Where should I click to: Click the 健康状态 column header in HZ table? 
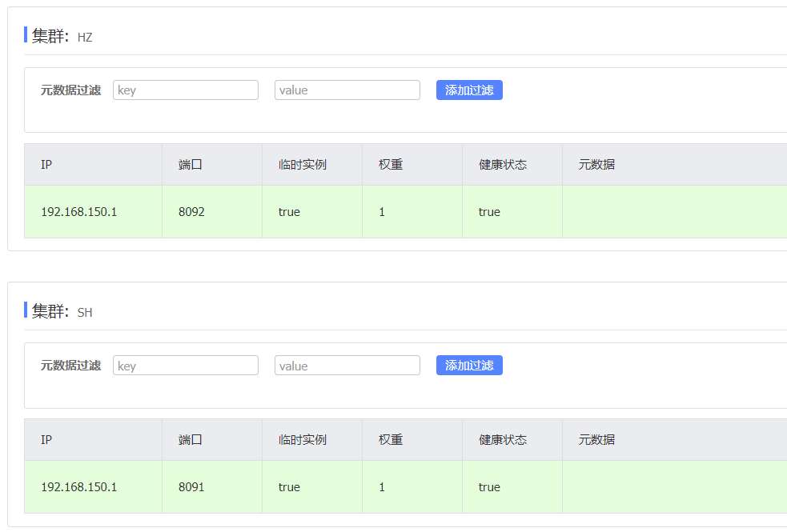click(x=503, y=165)
